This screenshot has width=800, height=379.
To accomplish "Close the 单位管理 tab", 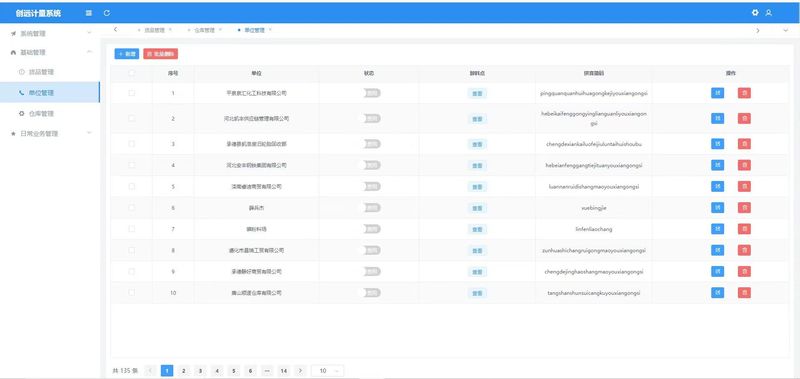I will pyautogui.click(x=270, y=30).
